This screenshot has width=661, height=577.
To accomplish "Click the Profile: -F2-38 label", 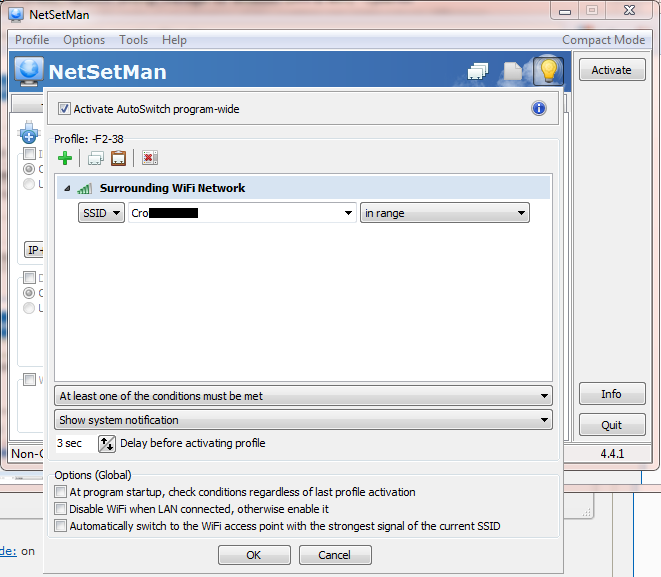I will (89, 139).
